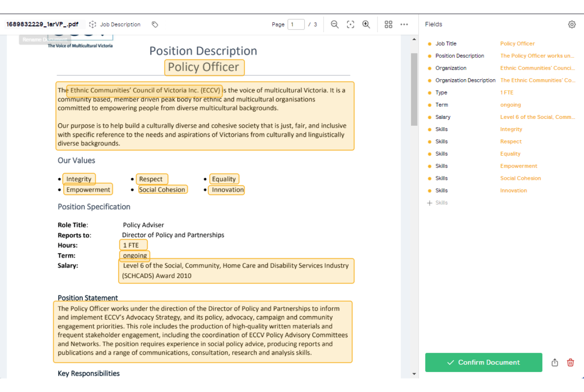Select the zoom out magnifier icon

334,24
